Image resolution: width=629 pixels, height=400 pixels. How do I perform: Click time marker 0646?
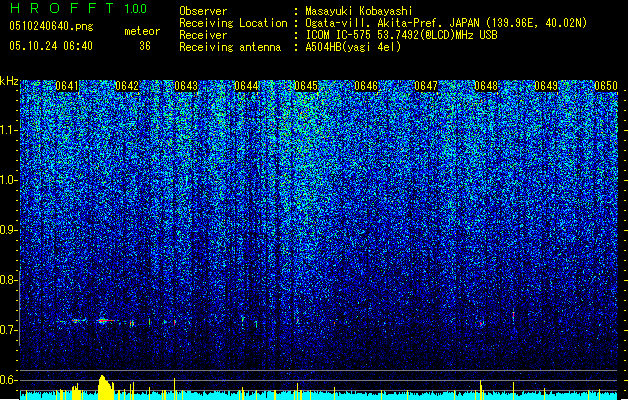tap(366, 86)
